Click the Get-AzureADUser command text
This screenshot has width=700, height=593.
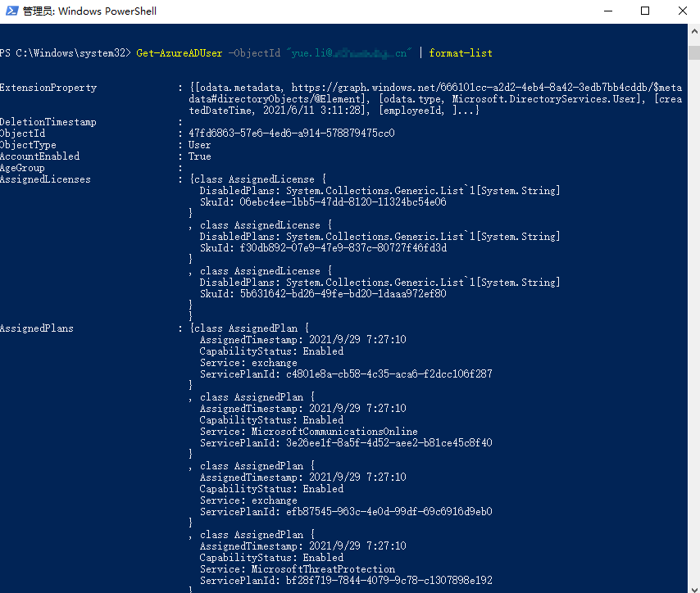179,53
